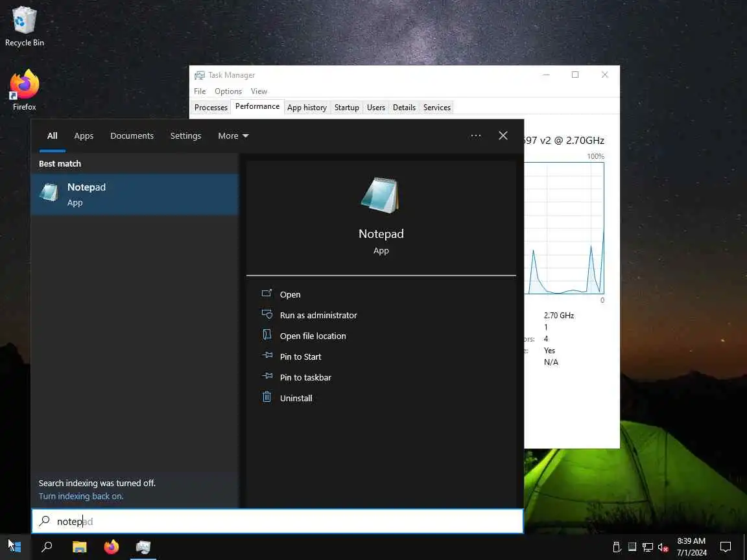The image size is (747, 560).
Task: Open the Users tab in Task Manager
Action: pos(376,107)
